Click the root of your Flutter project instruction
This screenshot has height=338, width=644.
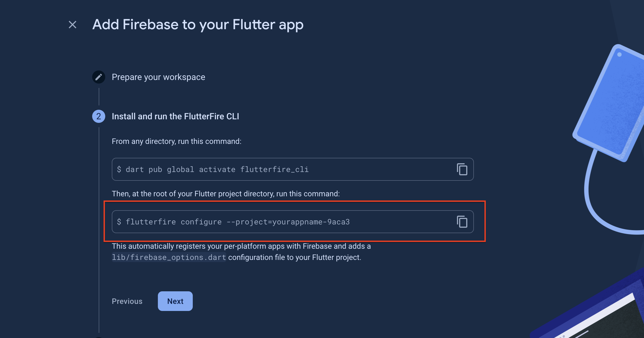(x=226, y=194)
